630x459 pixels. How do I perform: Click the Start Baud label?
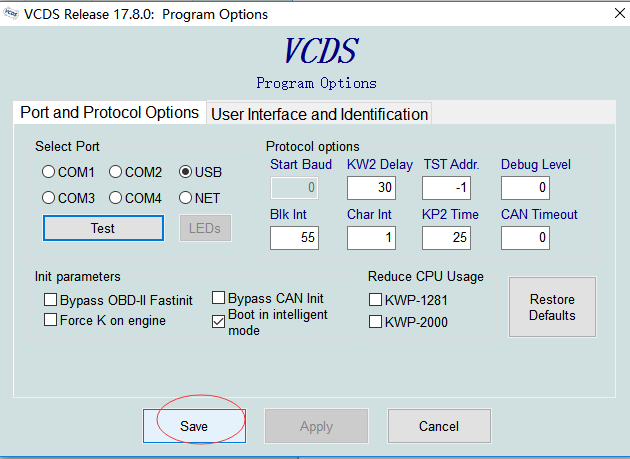pos(301,164)
